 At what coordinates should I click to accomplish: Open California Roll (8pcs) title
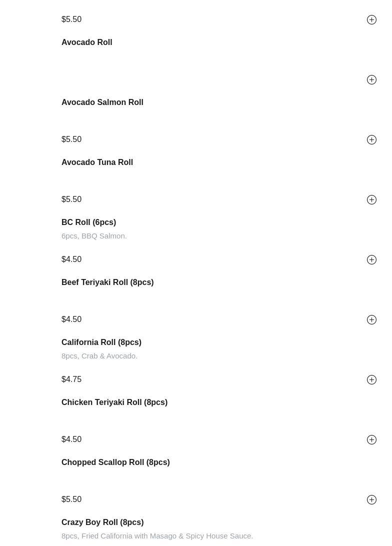point(101,342)
